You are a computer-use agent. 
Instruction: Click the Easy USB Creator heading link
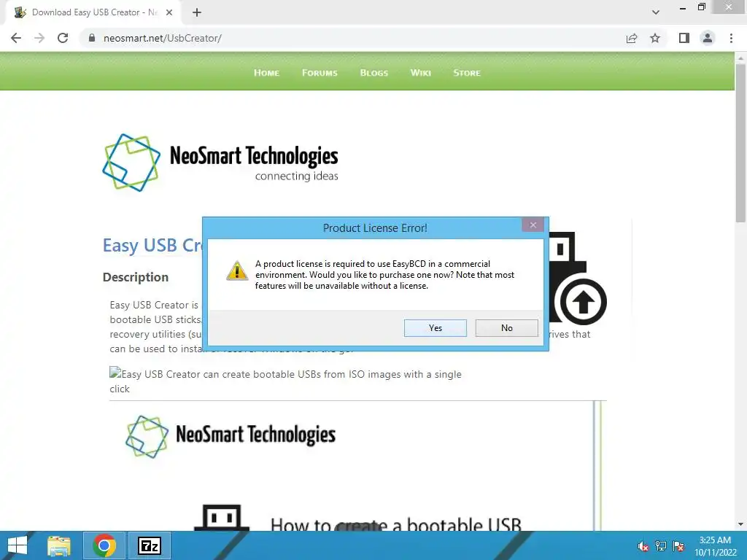pyautogui.click(x=152, y=245)
